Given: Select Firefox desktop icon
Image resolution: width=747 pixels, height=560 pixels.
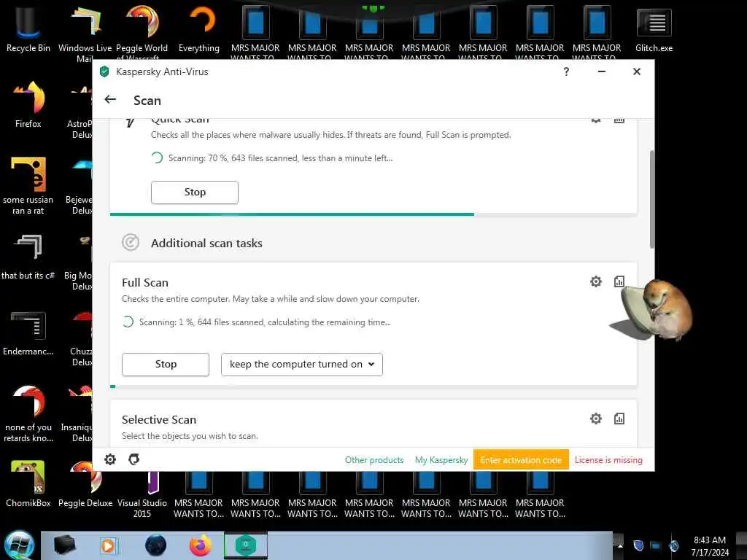Looking at the screenshot, I should pos(28,105).
